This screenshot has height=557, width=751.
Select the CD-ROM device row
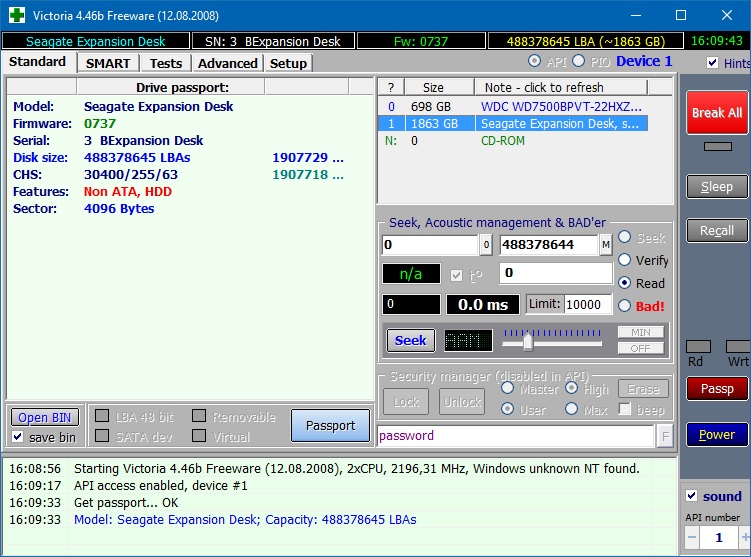point(513,141)
